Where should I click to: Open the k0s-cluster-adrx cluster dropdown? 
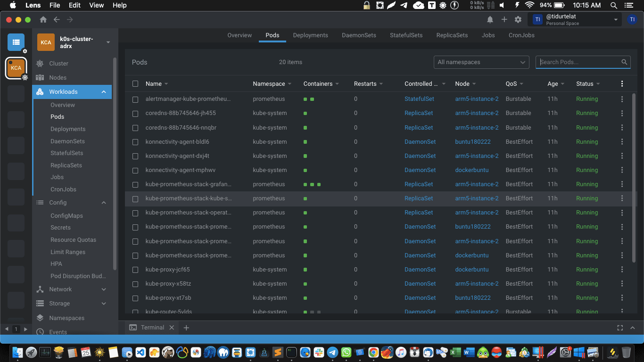[x=108, y=42]
